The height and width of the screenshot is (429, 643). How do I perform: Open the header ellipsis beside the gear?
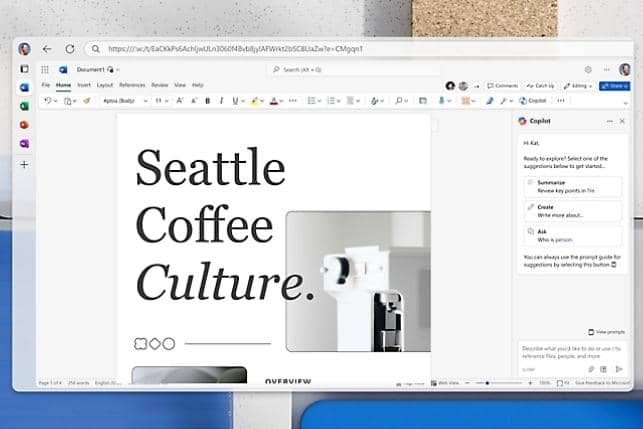coord(607,70)
